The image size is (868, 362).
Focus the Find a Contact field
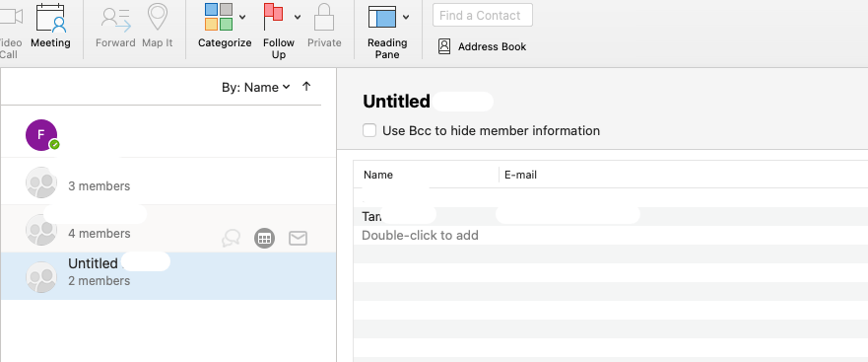(483, 15)
